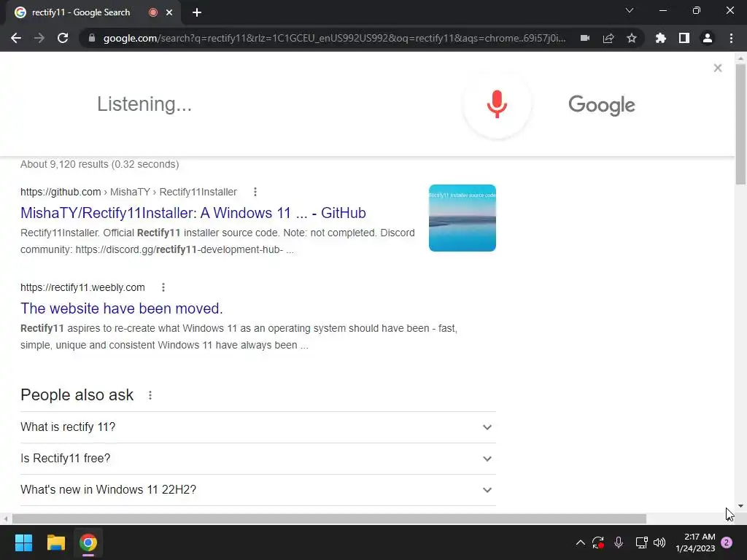Open the Windows Start menu
The image size is (747, 560).
23,542
